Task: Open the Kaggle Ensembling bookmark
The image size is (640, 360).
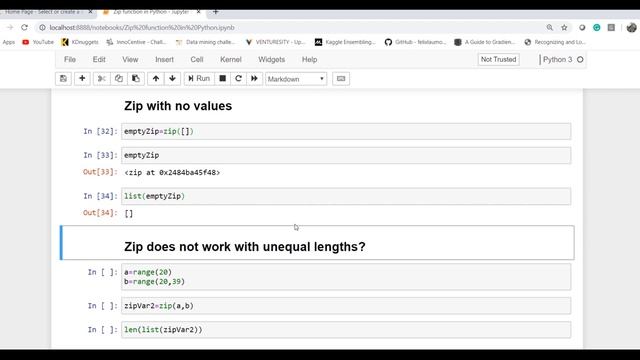Action: coord(345,42)
